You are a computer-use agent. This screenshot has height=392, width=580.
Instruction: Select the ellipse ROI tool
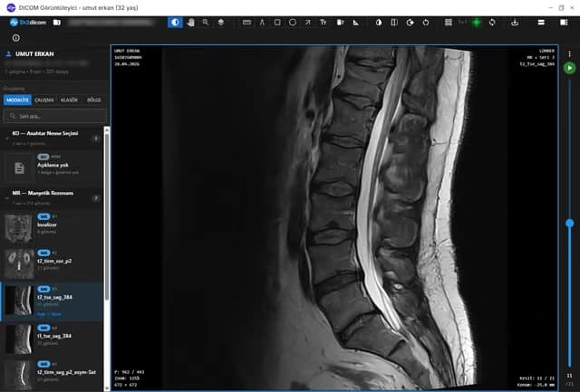tap(293, 23)
